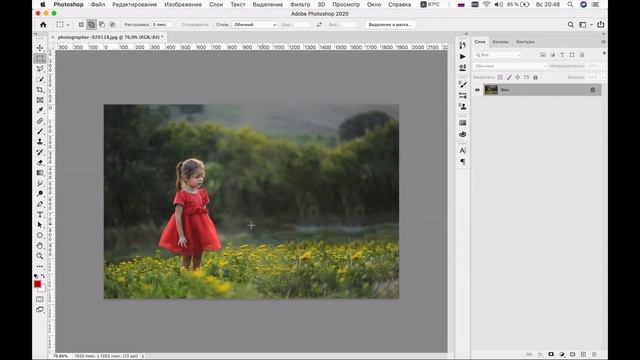Open the Photoshop search icon
The width and height of the screenshot is (640, 360).
tap(571, 24)
